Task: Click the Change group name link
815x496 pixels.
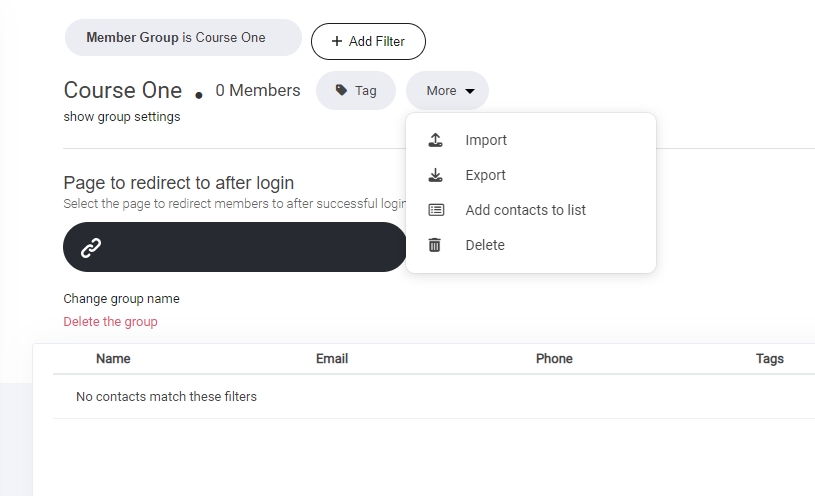Action: 121,298
